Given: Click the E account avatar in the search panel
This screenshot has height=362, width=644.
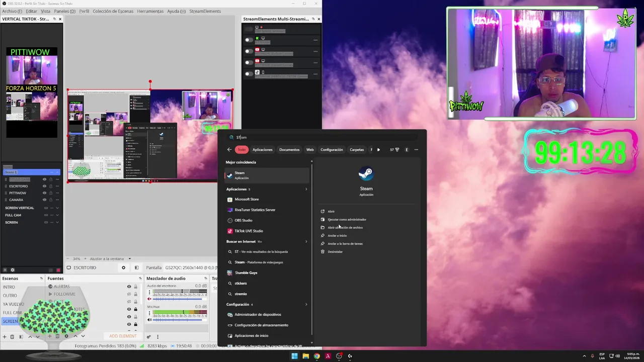Looking at the screenshot, I should pyautogui.click(x=407, y=149).
